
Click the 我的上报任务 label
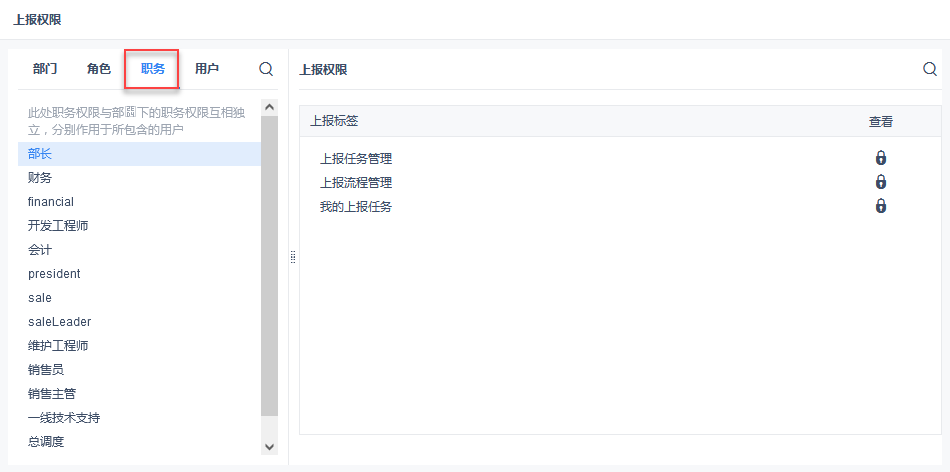click(x=356, y=207)
